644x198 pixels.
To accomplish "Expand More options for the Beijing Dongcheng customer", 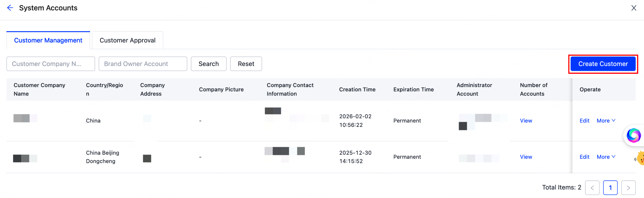I will click(606, 157).
